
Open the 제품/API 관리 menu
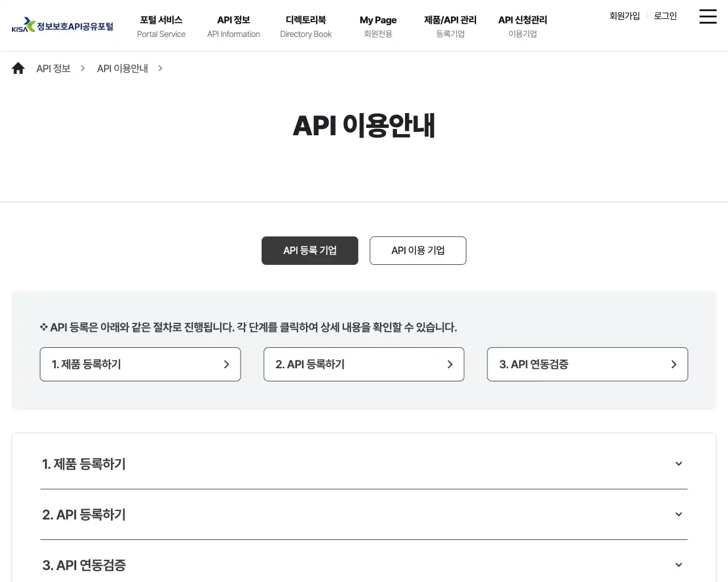pos(450,26)
